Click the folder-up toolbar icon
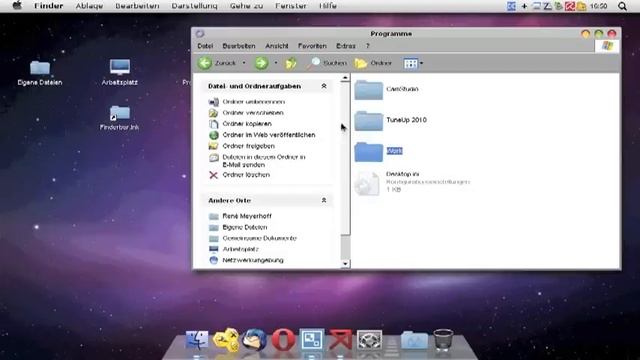This screenshot has height=360, width=640. coord(291,63)
